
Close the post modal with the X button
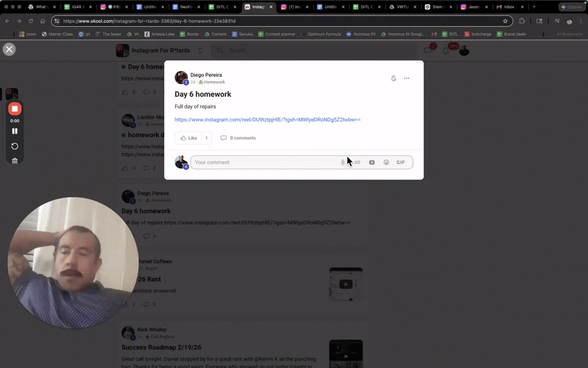point(9,49)
